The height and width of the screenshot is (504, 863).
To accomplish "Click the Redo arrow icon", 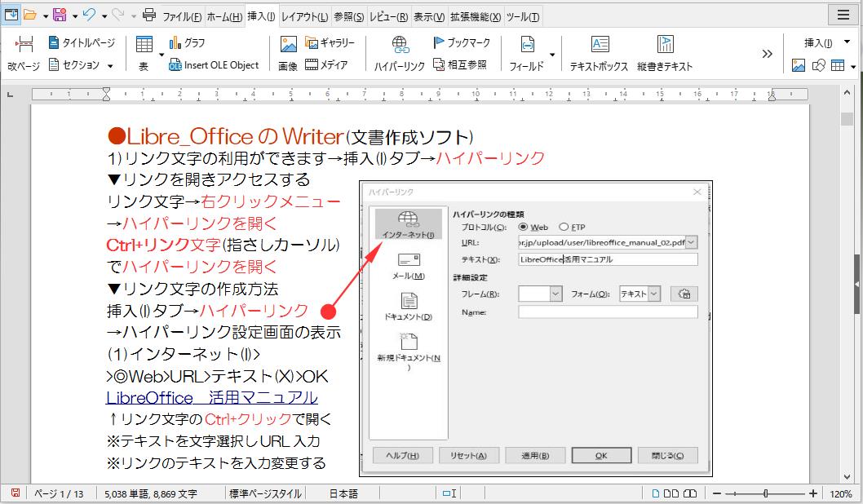I will tap(117, 15).
